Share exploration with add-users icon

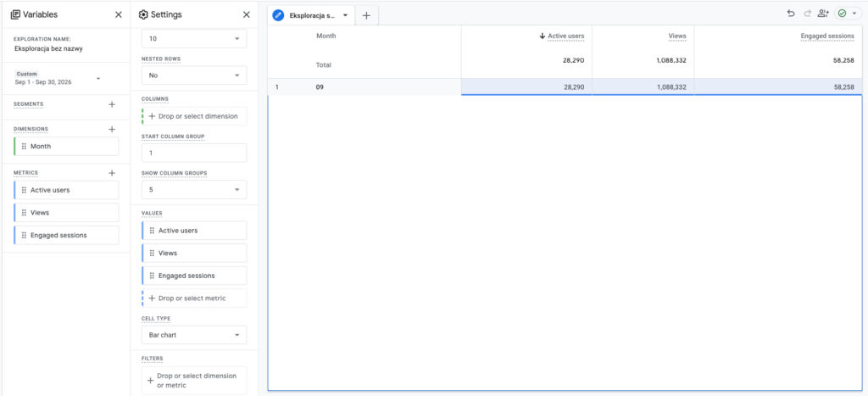point(824,14)
